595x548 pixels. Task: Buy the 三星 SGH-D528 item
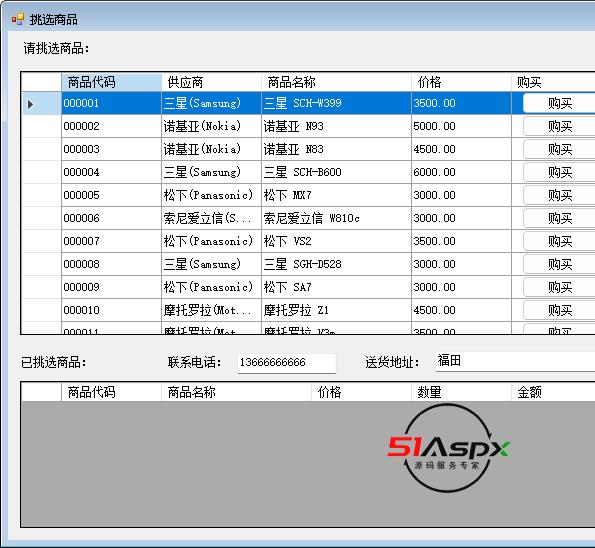[x=559, y=264]
